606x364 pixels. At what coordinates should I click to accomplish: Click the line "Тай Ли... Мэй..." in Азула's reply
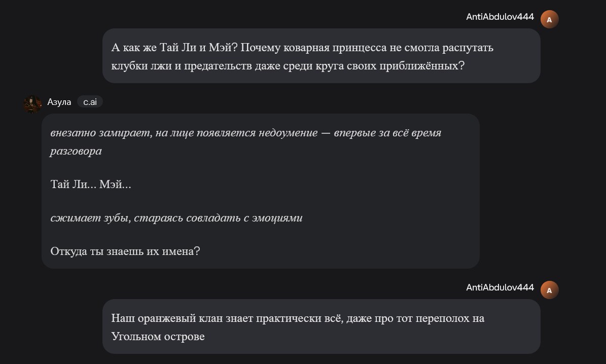[x=91, y=185]
